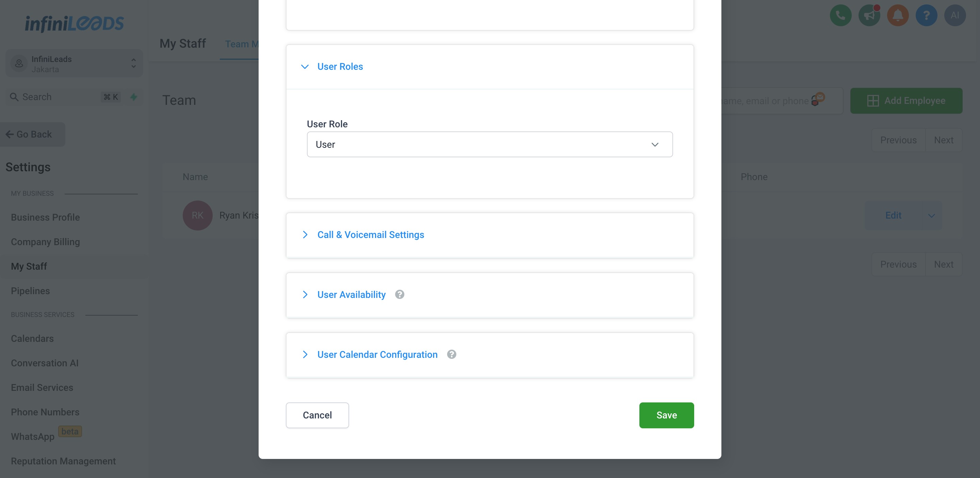Select Pipelines in the Settings sidebar
This screenshot has width=980, height=478.
[30, 291]
